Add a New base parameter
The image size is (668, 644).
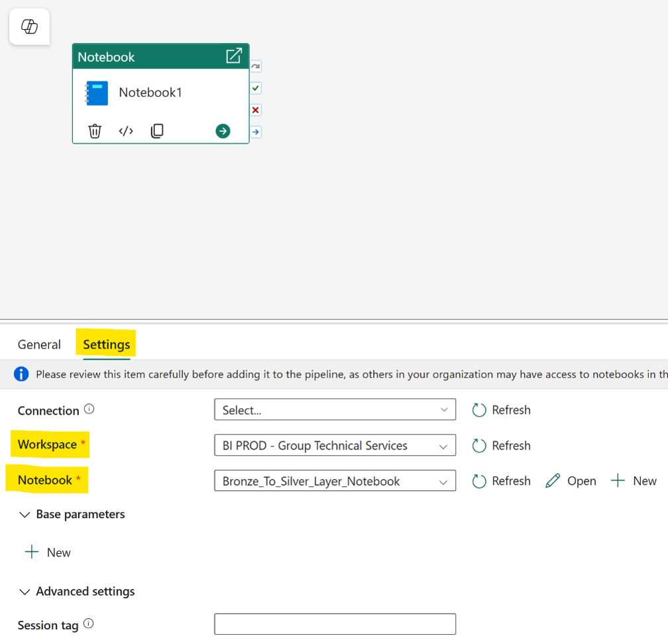(x=48, y=553)
